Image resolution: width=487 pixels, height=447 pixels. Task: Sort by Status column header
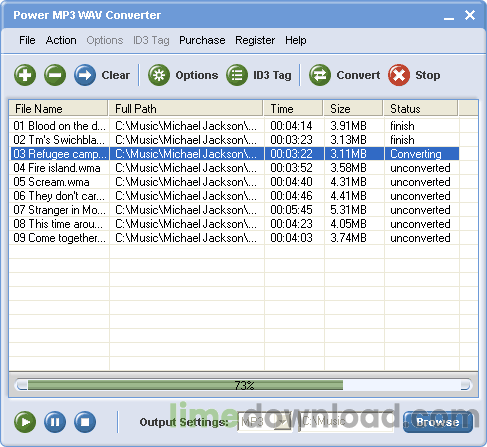pyautogui.click(x=421, y=109)
